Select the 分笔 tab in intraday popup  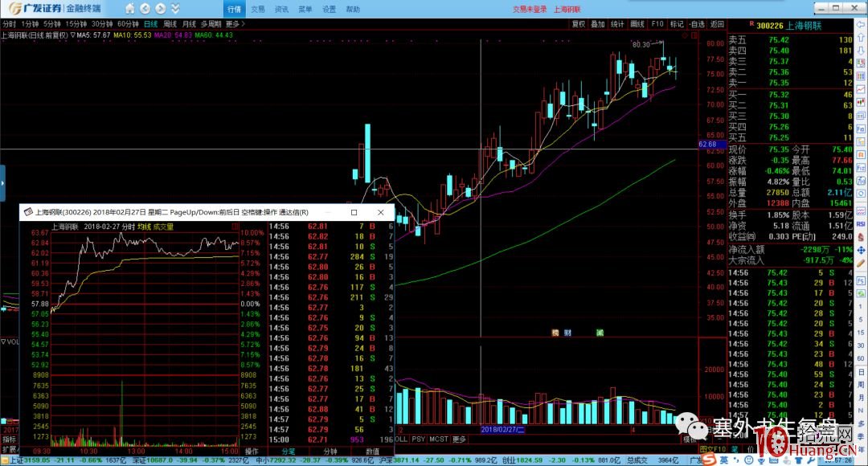289,452
